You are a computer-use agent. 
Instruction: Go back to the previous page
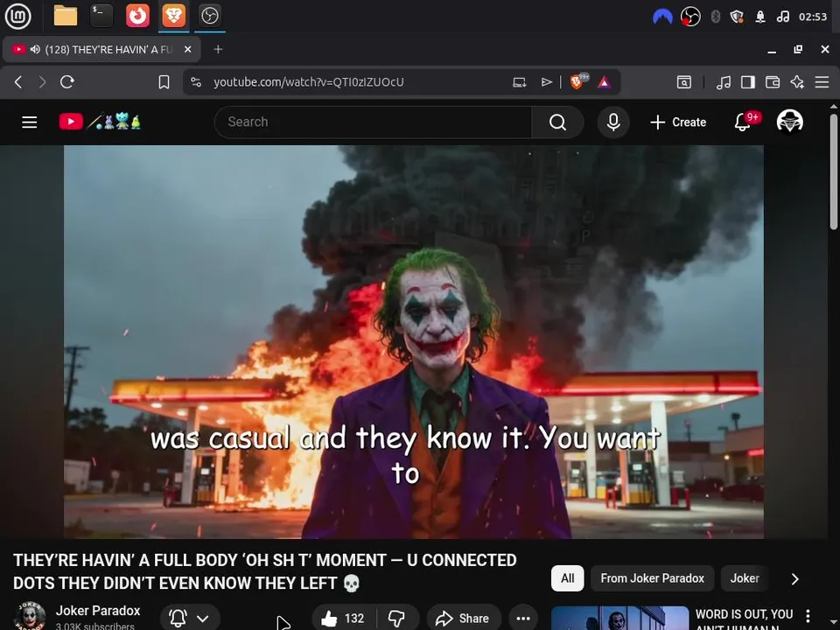click(x=18, y=82)
